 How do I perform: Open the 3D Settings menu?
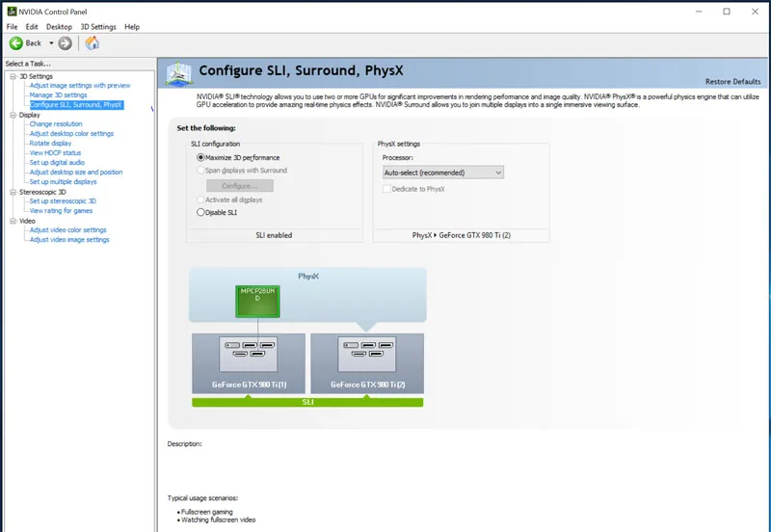(x=97, y=27)
